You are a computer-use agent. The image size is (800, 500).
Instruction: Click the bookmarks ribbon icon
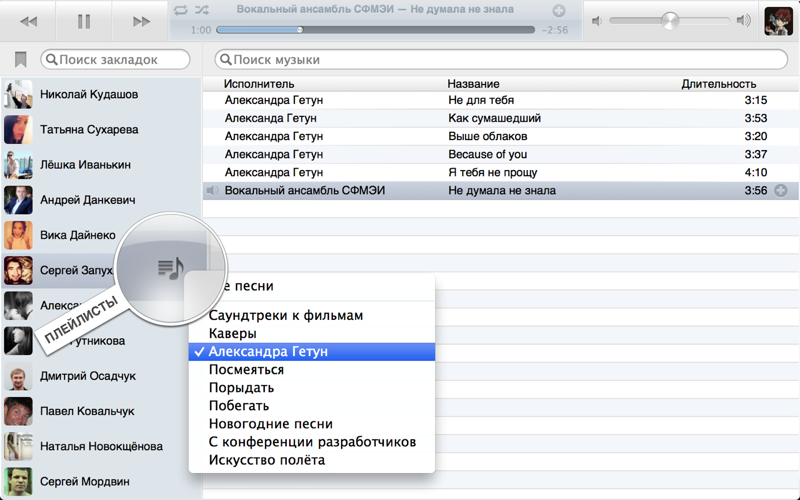point(20,60)
